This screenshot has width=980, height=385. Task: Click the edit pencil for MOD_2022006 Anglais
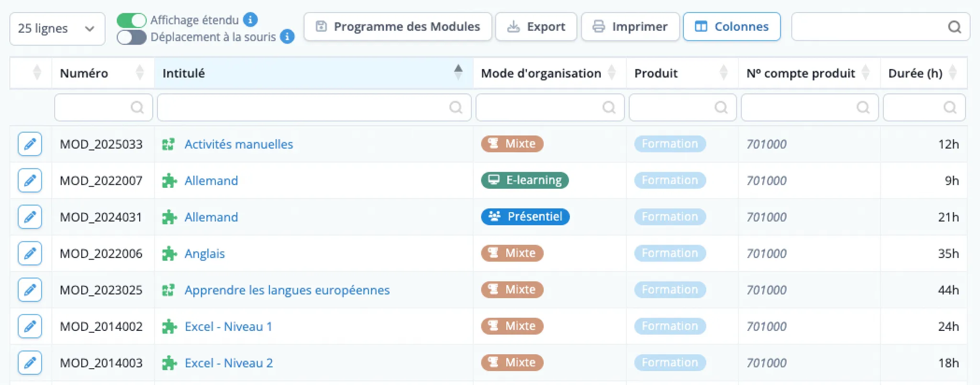[30, 253]
